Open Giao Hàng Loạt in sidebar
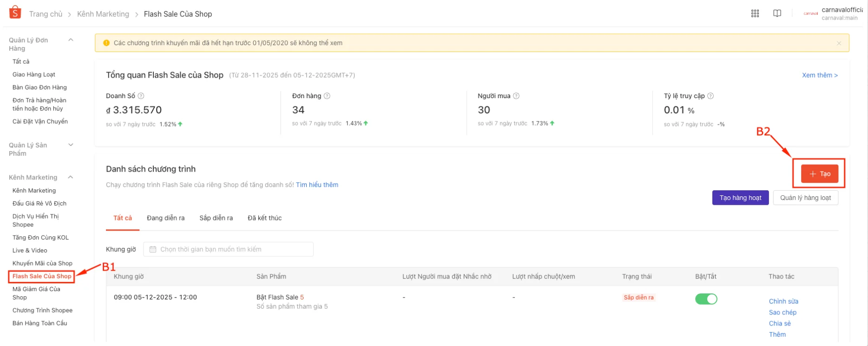Image resolution: width=868 pixels, height=346 pixels. [x=34, y=74]
